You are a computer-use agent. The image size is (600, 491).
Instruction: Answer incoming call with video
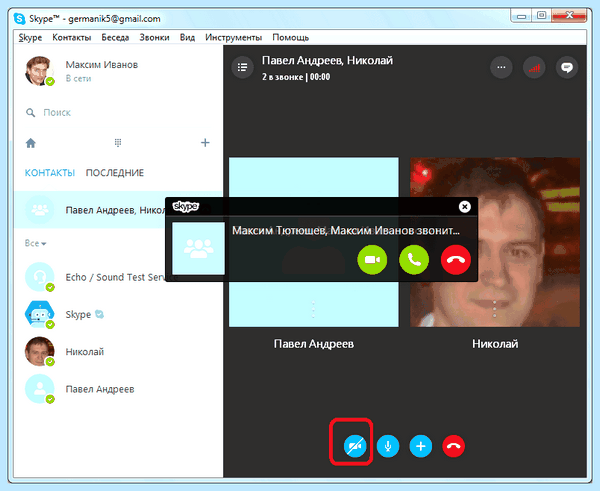pos(372,260)
